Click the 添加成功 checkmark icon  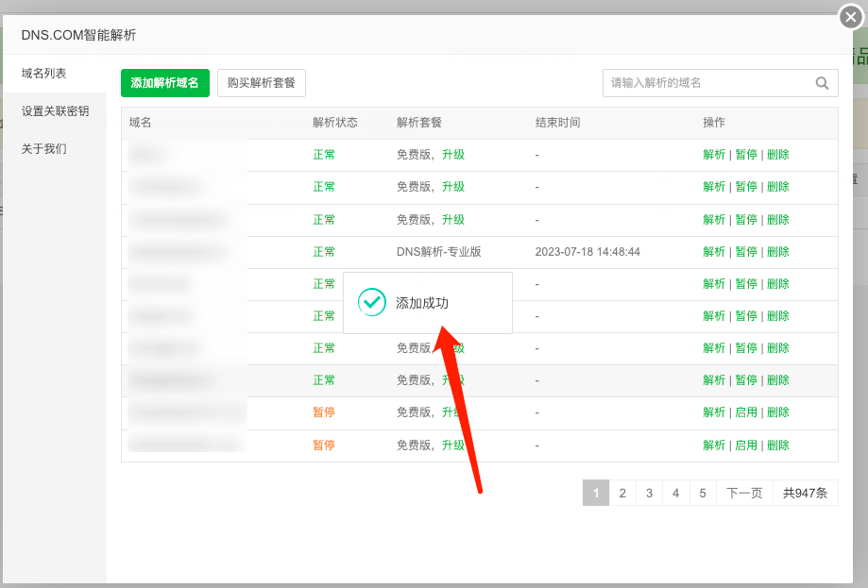[371, 302]
